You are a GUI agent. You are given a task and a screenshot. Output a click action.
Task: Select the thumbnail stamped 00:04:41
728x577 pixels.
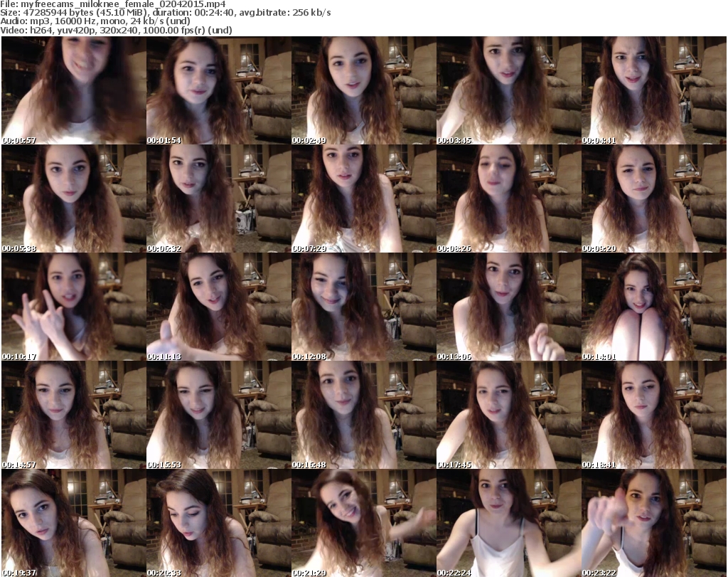654,90
